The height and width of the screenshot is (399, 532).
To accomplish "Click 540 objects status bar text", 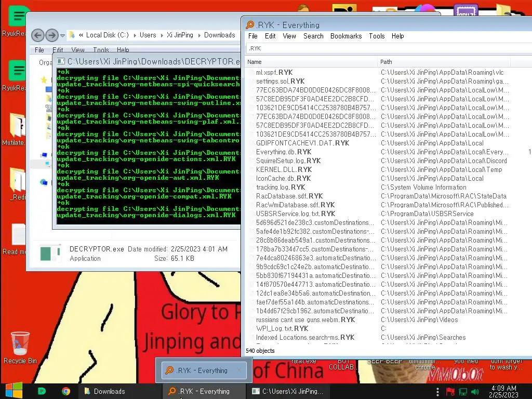I will click(x=260, y=351).
